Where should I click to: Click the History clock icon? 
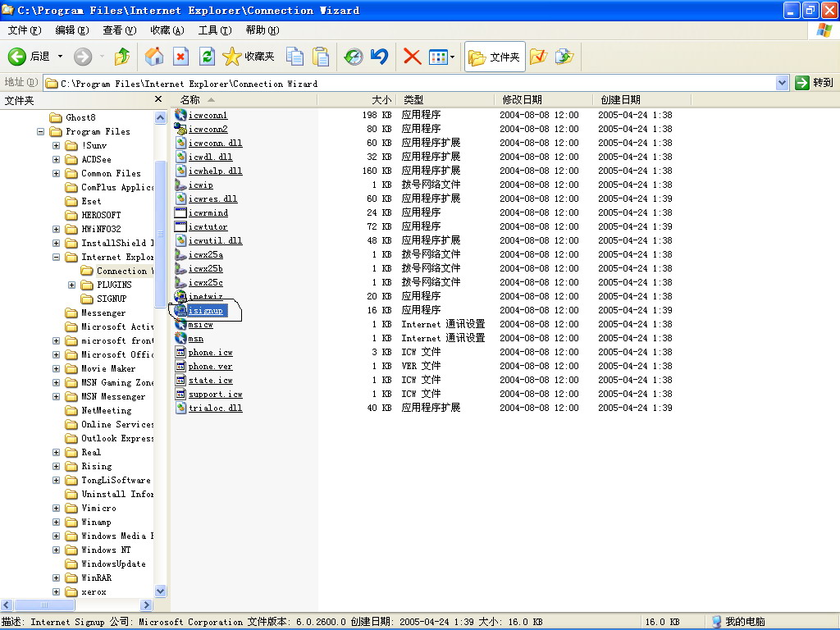(353, 57)
